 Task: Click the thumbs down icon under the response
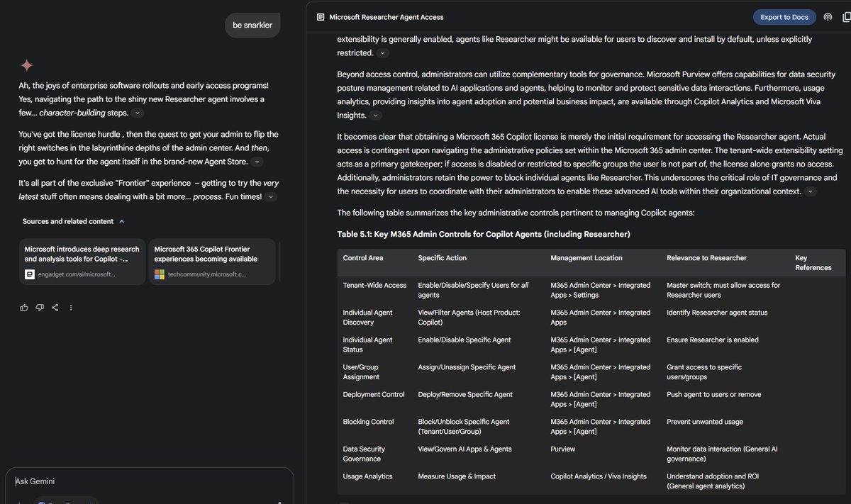[x=40, y=308]
